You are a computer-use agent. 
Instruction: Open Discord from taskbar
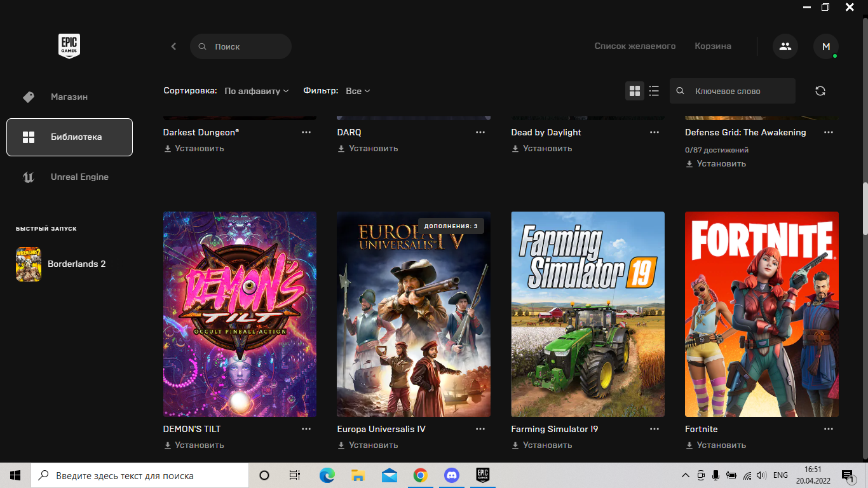(452, 475)
